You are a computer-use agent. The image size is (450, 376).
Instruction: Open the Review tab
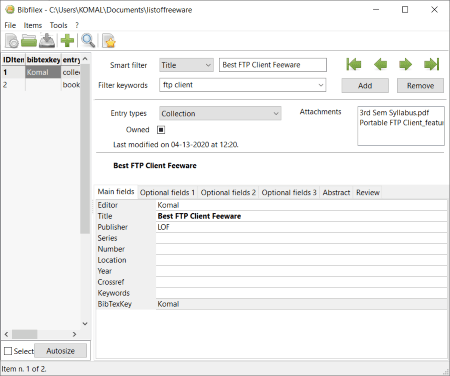[x=368, y=193]
